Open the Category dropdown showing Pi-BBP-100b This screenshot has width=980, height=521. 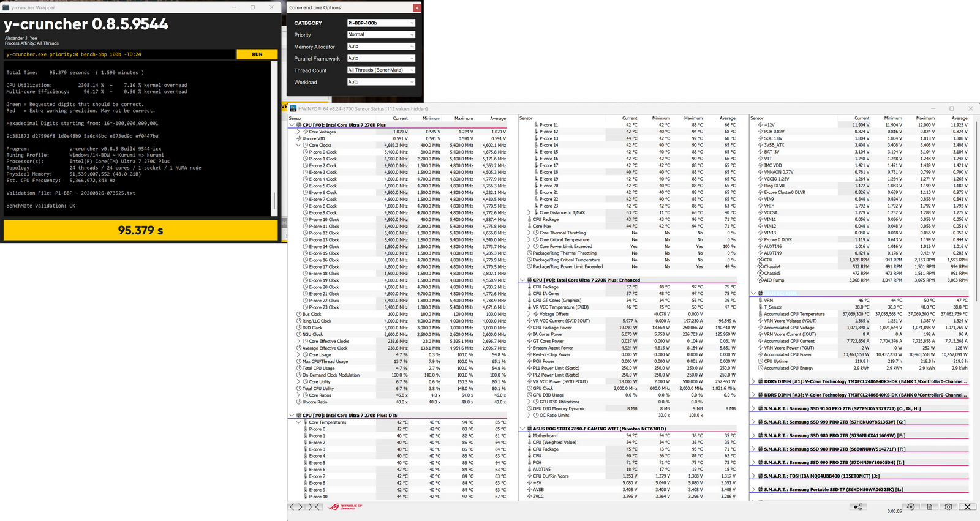click(x=381, y=23)
